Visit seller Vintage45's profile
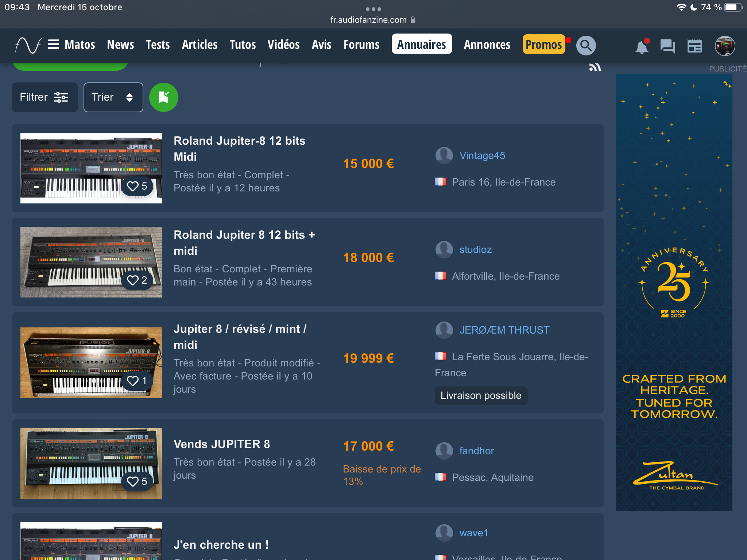Screen dimensions: 747x560 (482, 156)
